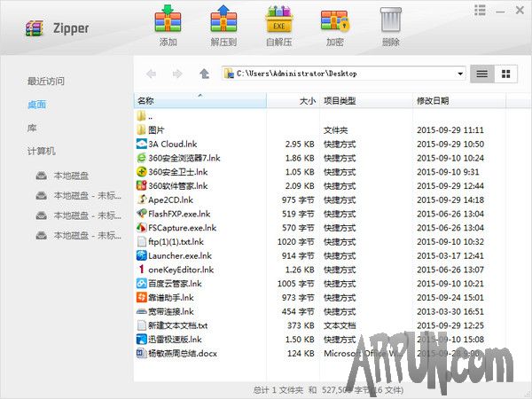The image size is (532, 399).
Task: Select the 360安全卫士.lnk icon
Action: pyautogui.click(x=142, y=172)
